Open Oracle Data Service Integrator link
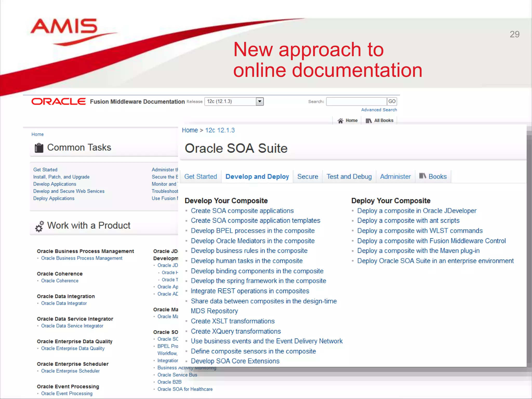The height and width of the screenshot is (399, 532). click(x=72, y=326)
